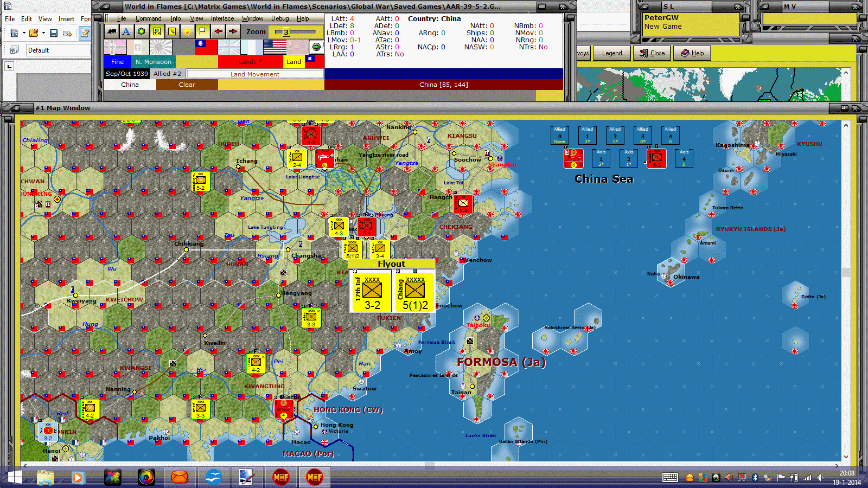Toggle the yellow unit numbers display button
868x488 pixels.
pos(172,31)
